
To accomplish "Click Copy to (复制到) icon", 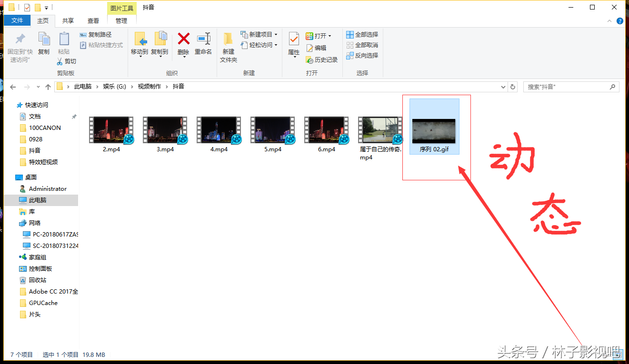I will point(160,39).
